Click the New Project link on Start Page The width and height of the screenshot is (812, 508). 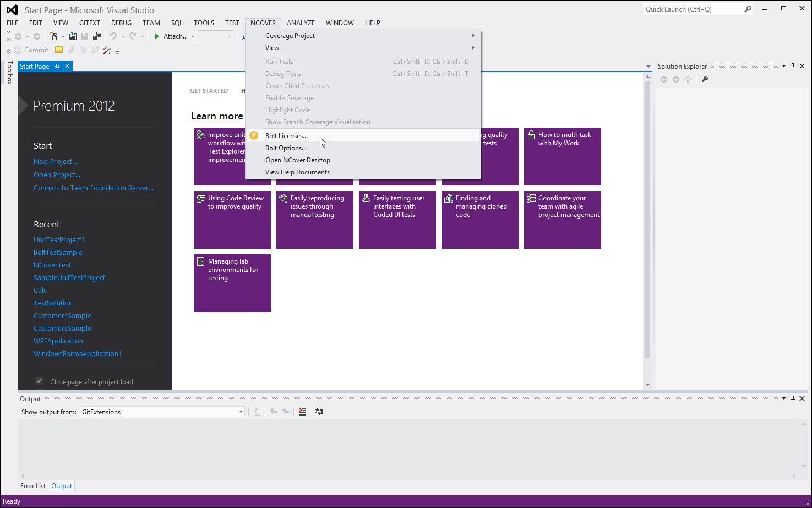(55, 162)
